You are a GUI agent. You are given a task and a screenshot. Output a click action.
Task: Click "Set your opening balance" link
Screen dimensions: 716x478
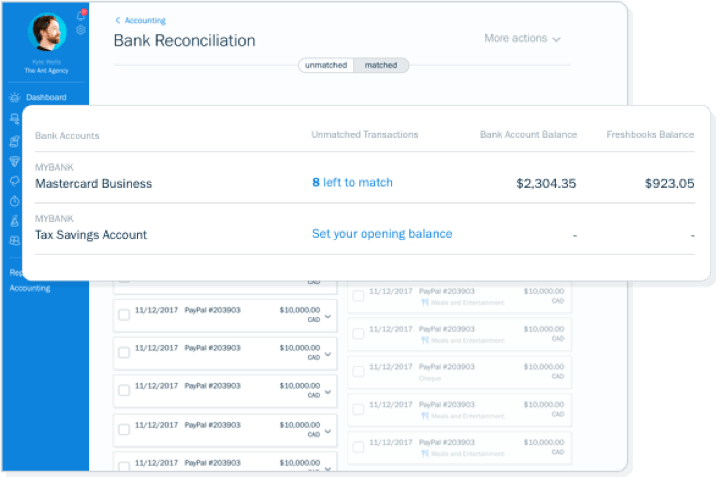[x=381, y=234]
